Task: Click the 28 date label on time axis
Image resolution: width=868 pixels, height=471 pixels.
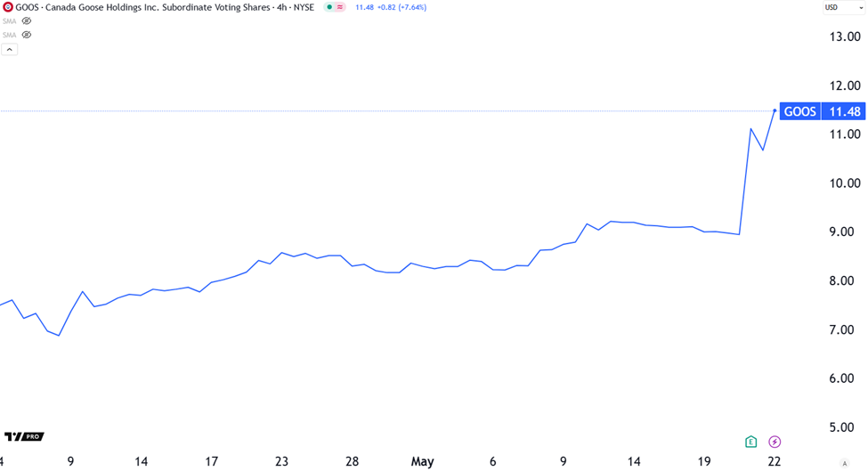Action: click(352, 461)
